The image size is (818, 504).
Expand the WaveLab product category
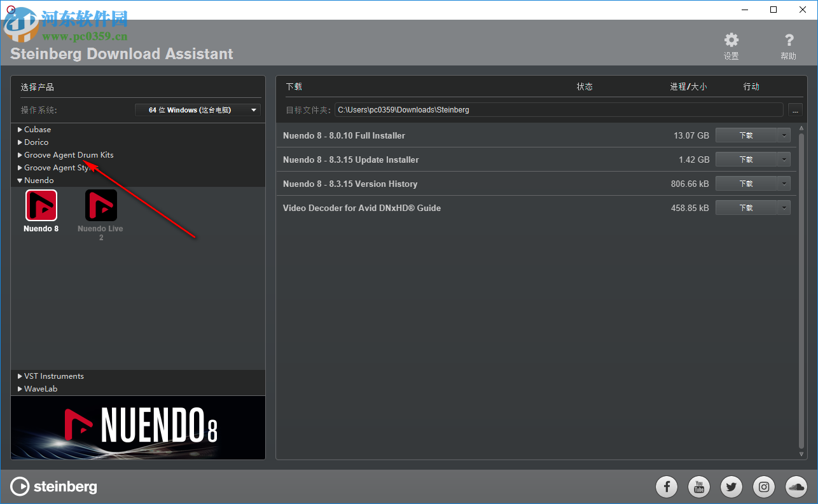point(39,388)
